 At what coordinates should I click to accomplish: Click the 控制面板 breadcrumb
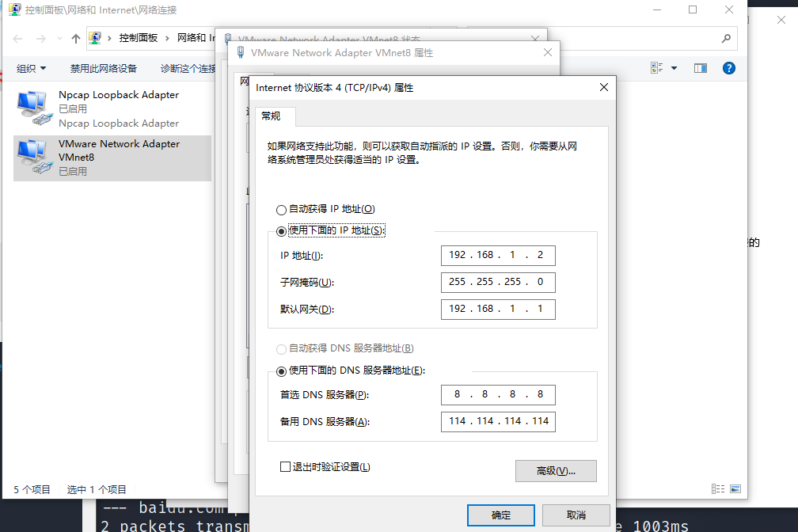click(139, 38)
